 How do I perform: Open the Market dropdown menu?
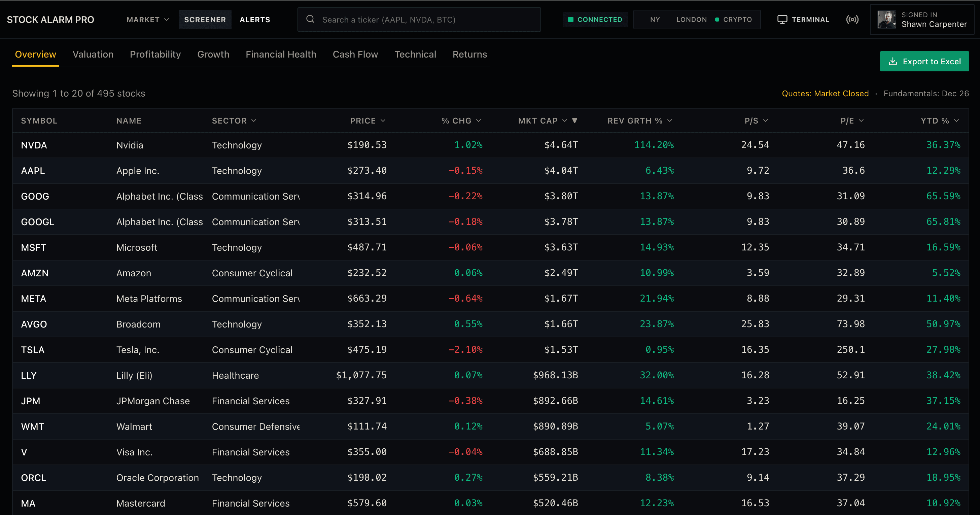[x=148, y=20]
